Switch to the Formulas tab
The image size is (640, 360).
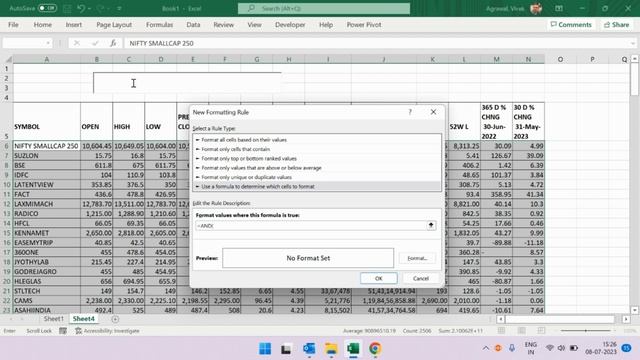pos(159,25)
